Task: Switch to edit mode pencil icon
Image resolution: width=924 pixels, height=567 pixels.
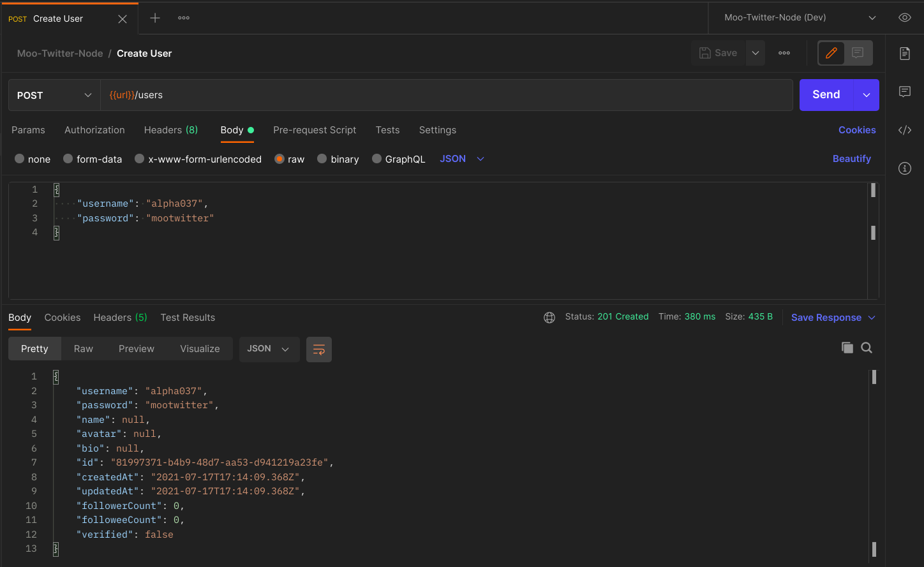Action: tap(831, 53)
